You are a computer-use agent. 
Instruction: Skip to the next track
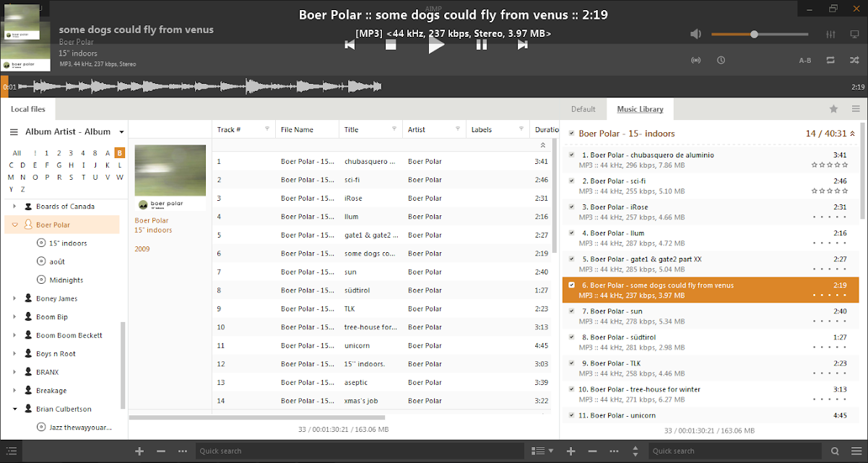click(x=523, y=45)
